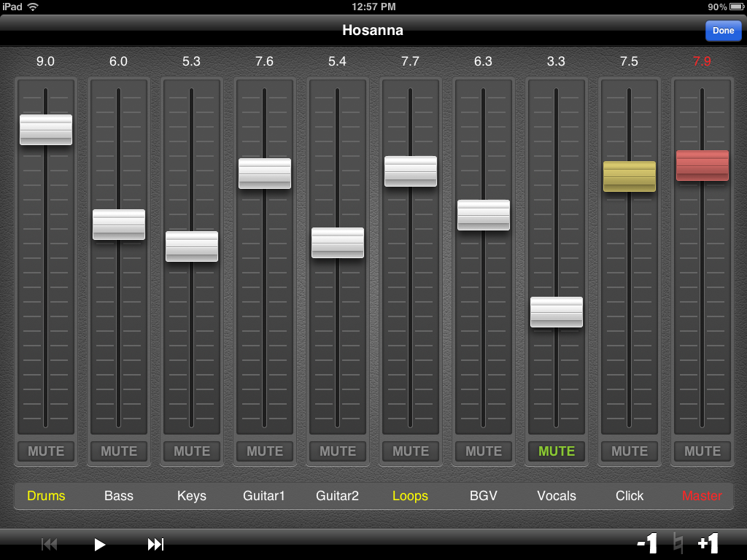Grab the Loops fader knob

click(410, 171)
